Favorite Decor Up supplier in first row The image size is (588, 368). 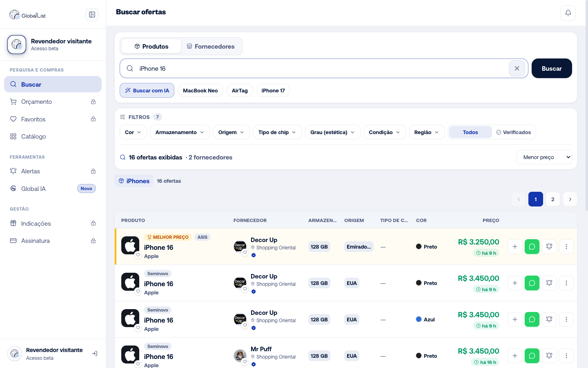pyautogui.click(x=245, y=252)
